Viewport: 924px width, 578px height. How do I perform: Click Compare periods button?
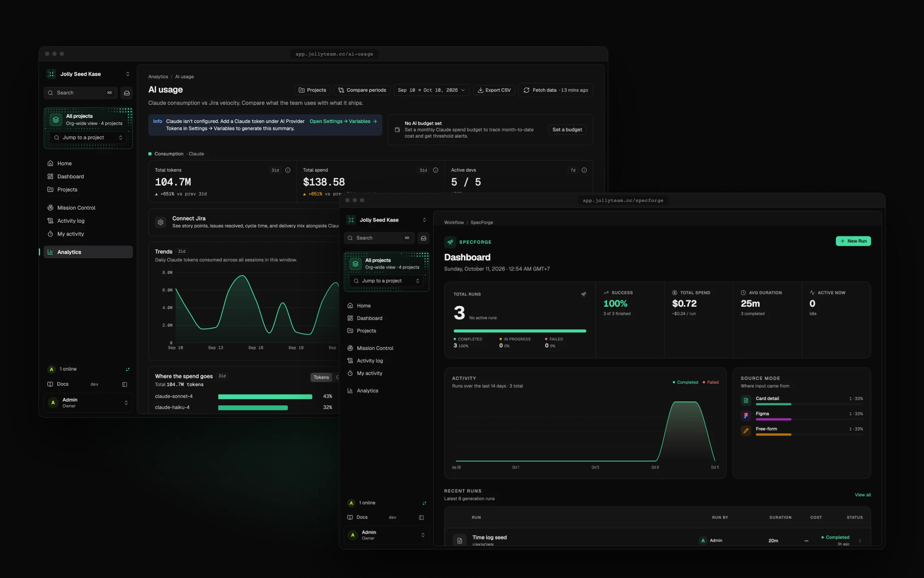pos(362,90)
